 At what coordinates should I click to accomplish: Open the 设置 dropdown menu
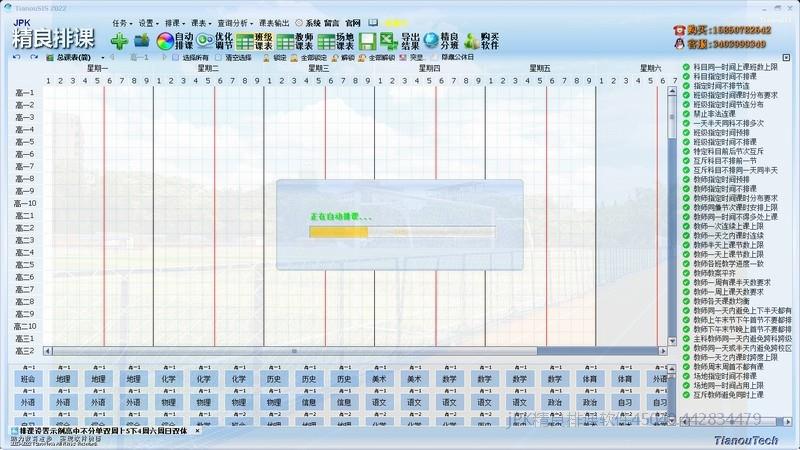(x=148, y=23)
